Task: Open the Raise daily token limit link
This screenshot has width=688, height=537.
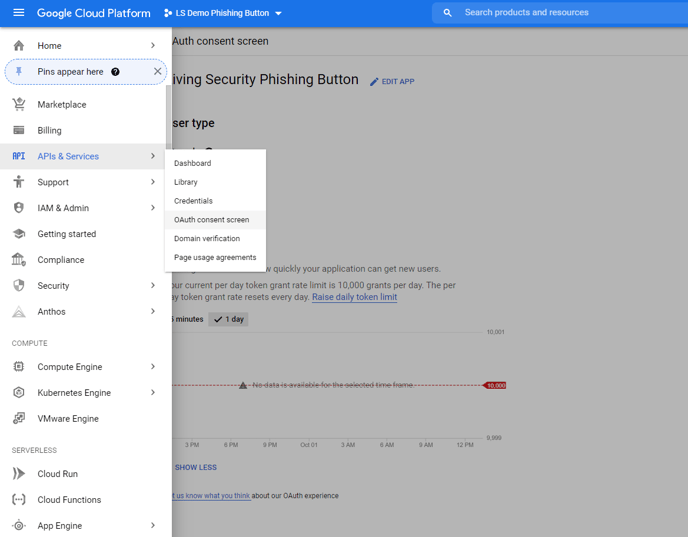Action: pyautogui.click(x=355, y=297)
